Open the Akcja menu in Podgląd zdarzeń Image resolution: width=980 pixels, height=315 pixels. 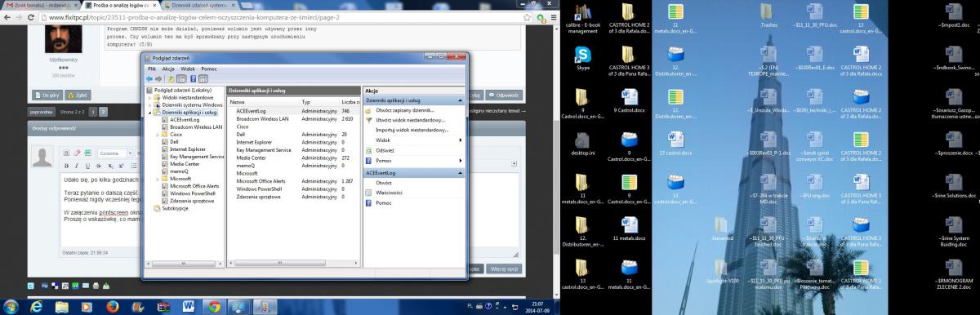pos(168,69)
